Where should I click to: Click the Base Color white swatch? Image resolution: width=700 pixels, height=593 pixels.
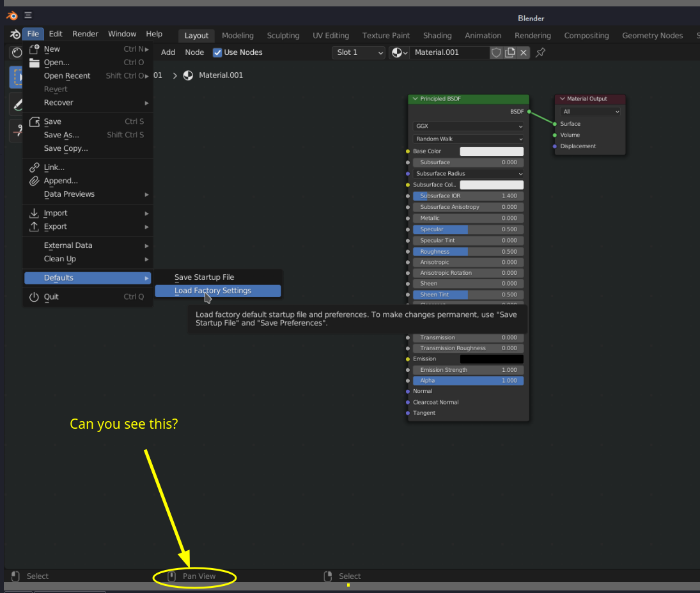(x=492, y=151)
